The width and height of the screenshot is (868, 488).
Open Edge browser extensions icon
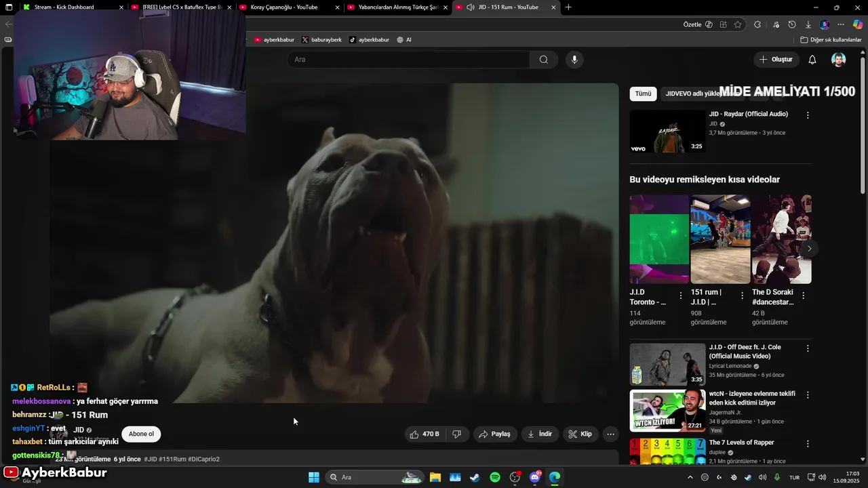757,24
